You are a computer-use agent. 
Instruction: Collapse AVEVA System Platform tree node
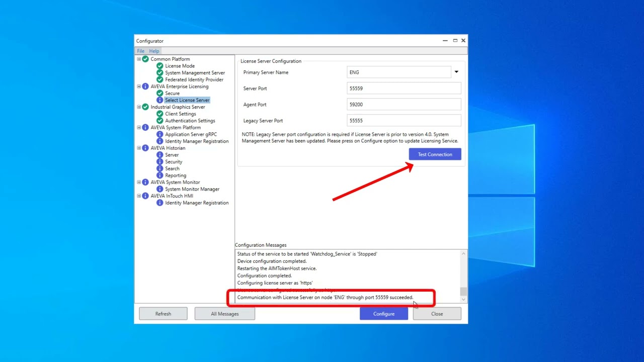(x=139, y=128)
